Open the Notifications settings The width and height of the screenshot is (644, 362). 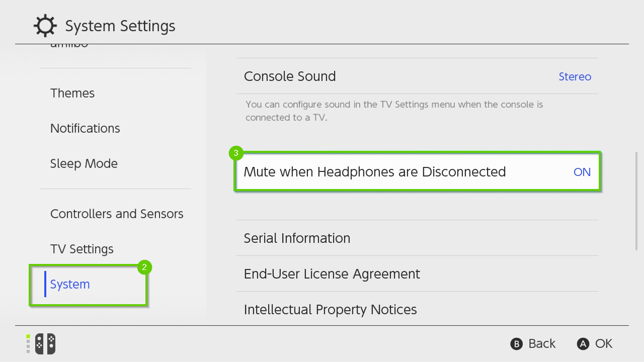point(85,128)
